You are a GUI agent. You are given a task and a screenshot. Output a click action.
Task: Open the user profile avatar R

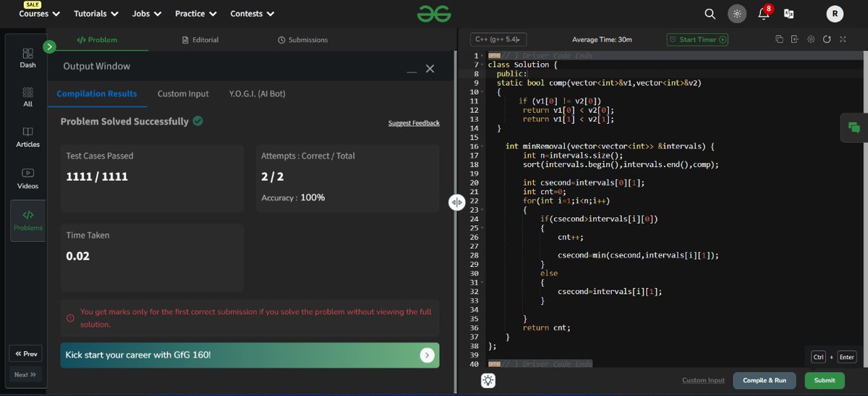(835, 14)
